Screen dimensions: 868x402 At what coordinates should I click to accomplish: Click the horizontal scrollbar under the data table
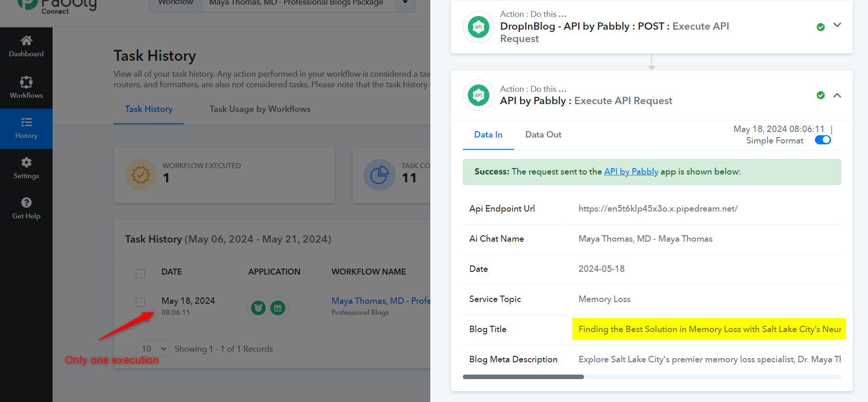point(523,377)
